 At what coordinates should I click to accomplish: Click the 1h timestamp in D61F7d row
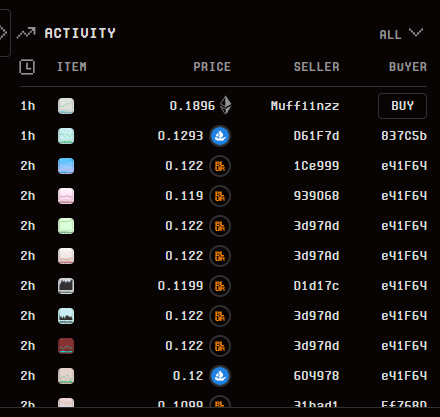pos(28,136)
